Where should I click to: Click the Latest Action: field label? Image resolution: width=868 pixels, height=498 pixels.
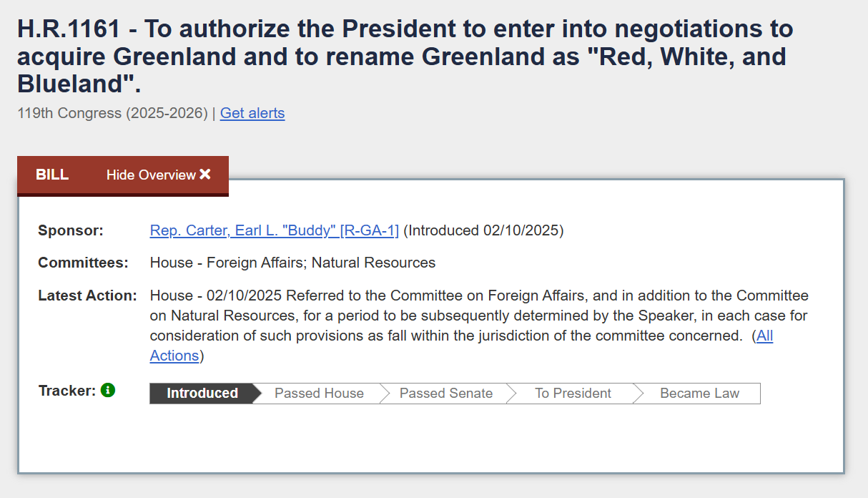87,296
